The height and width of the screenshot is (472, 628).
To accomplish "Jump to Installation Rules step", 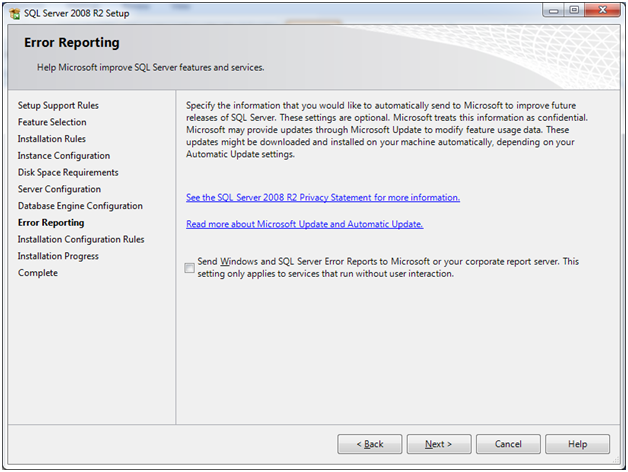I will click(x=51, y=139).
